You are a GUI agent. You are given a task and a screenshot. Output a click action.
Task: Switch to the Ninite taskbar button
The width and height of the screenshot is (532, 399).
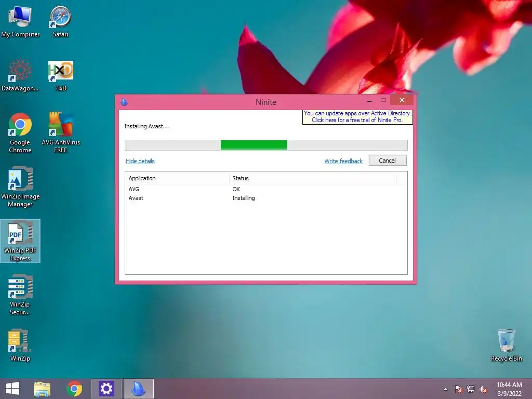point(138,389)
